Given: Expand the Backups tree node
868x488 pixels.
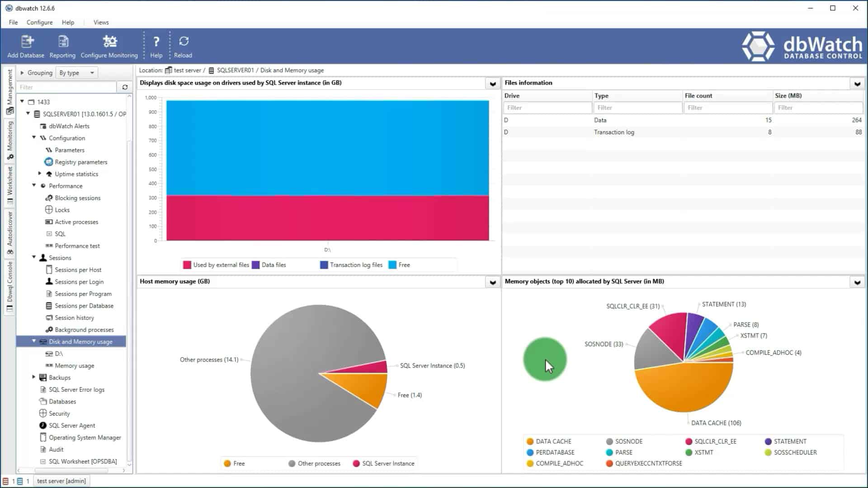Looking at the screenshot, I should (x=34, y=377).
